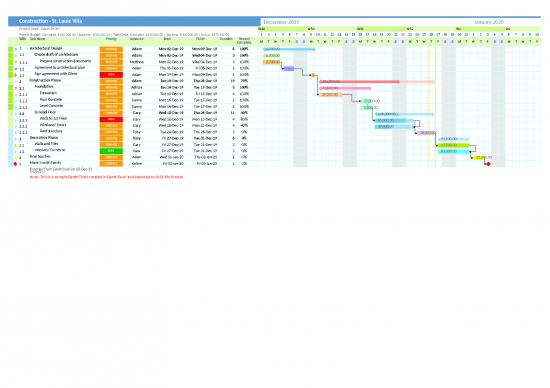
Task: Select the green Walls and Tiles Gantt bar
Action: 454,145
